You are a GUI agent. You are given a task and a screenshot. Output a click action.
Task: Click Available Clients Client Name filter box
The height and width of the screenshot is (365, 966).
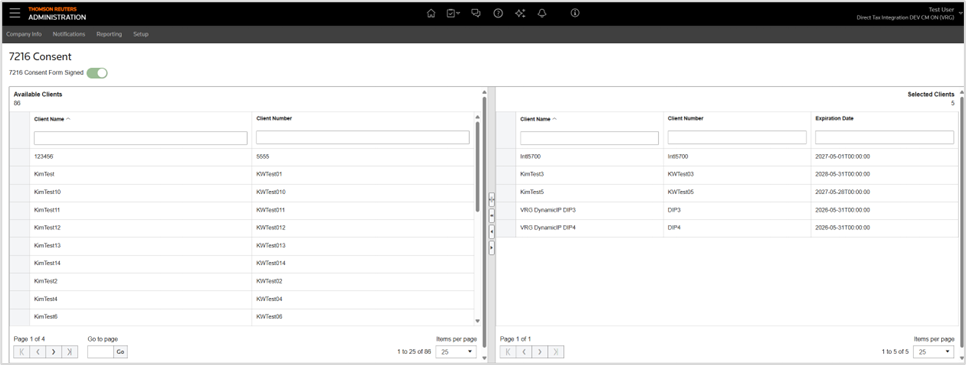tap(140, 137)
